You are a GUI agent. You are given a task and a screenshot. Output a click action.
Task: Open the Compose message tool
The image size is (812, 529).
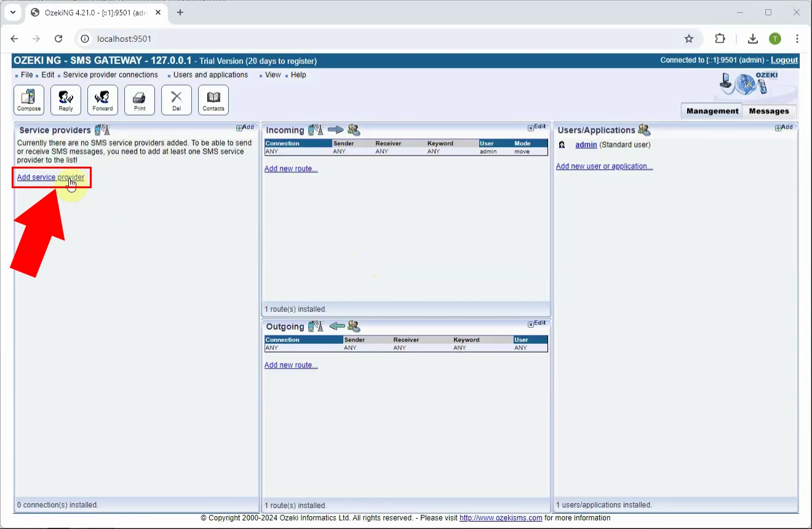tap(29, 100)
